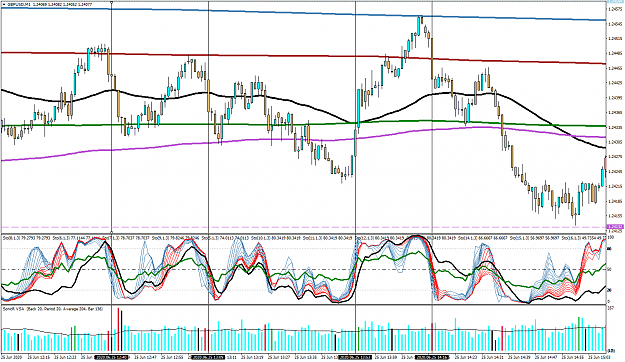Screen dimensions: 625x362
Task: Click the 25 Jun 14:55 time axis label
Action: (x=574, y=358)
